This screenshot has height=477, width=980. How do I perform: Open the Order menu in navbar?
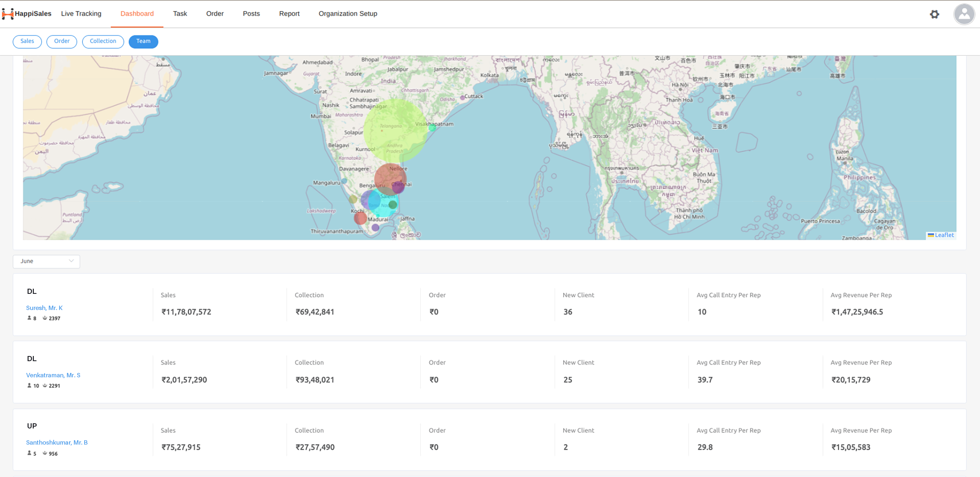point(214,14)
